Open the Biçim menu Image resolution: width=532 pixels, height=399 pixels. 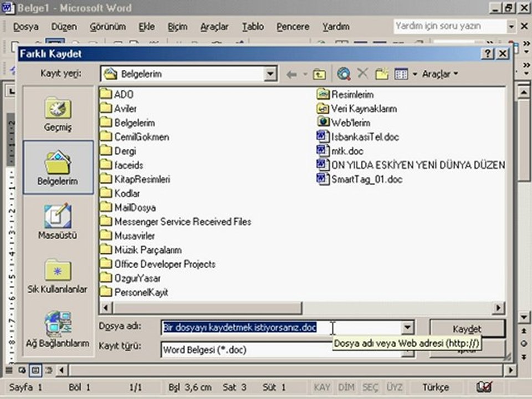coord(177,27)
